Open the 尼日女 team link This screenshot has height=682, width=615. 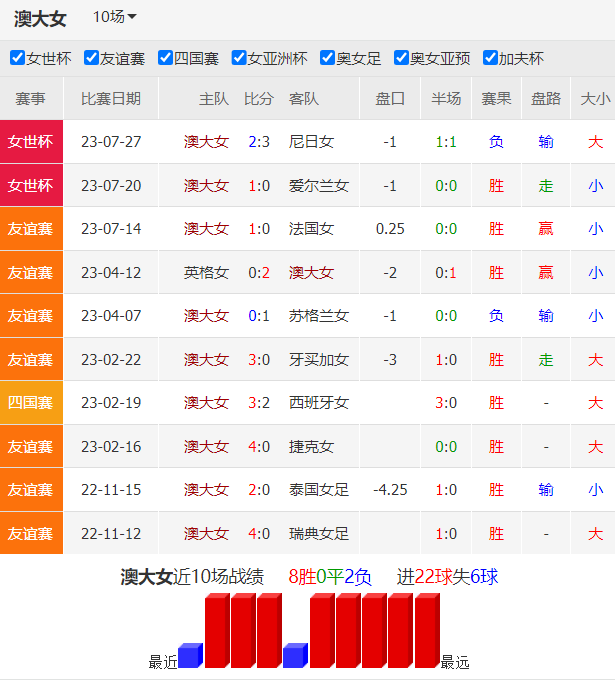[311, 142]
